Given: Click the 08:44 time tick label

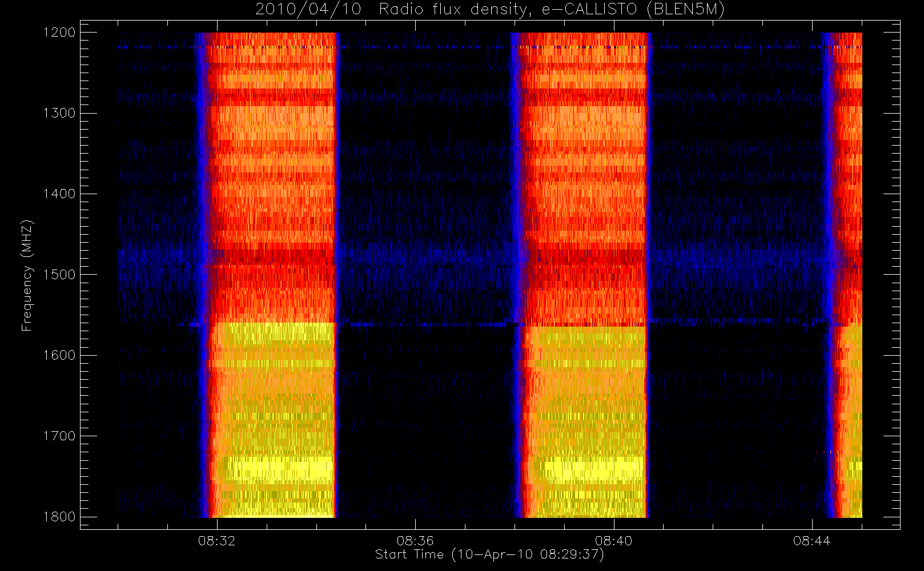Looking at the screenshot, I should pyautogui.click(x=811, y=541).
